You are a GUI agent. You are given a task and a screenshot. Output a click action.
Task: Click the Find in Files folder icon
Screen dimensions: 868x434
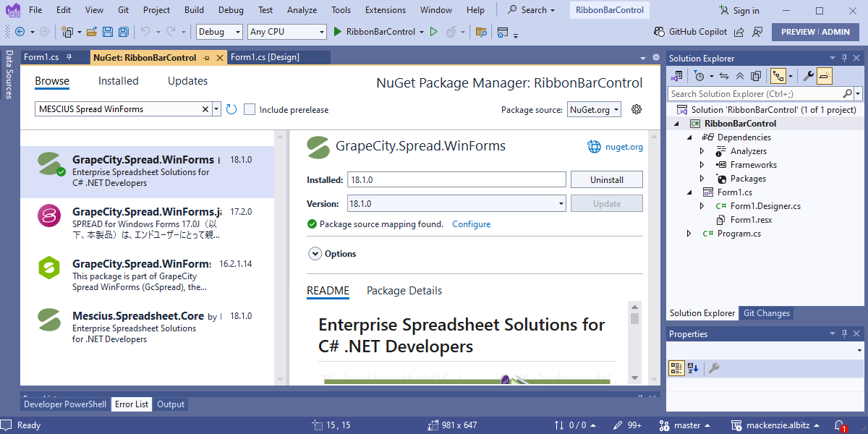[x=481, y=32]
